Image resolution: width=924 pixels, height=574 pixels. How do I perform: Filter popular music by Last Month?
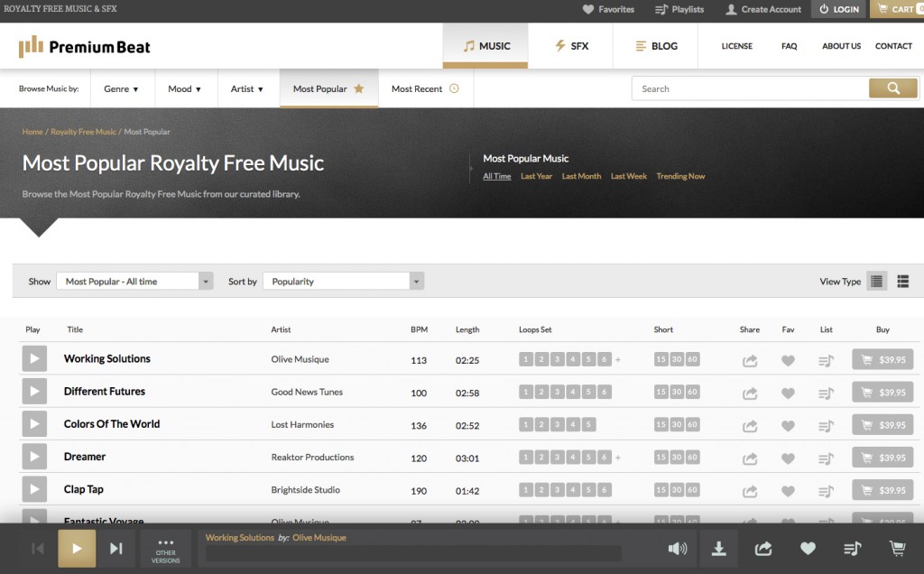[581, 176]
